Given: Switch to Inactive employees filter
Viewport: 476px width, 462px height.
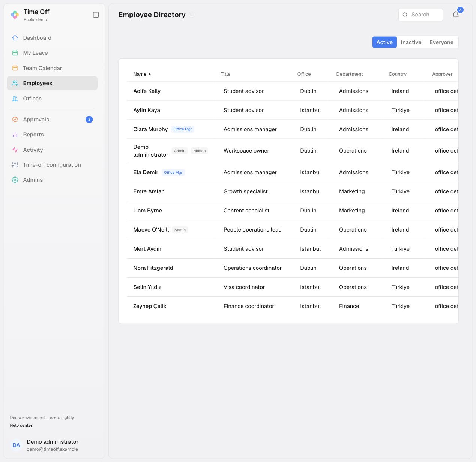Looking at the screenshot, I should (x=411, y=42).
